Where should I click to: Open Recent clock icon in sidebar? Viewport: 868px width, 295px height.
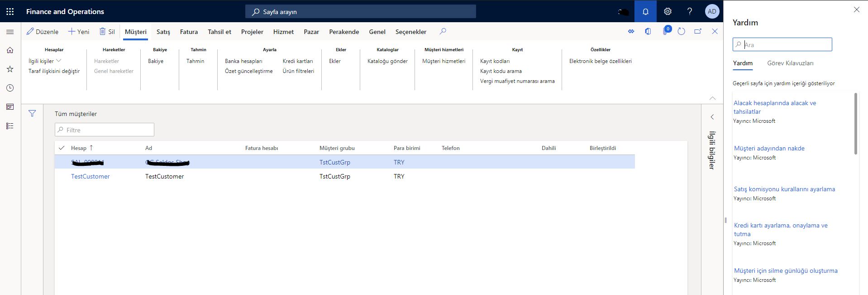coord(10,88)
